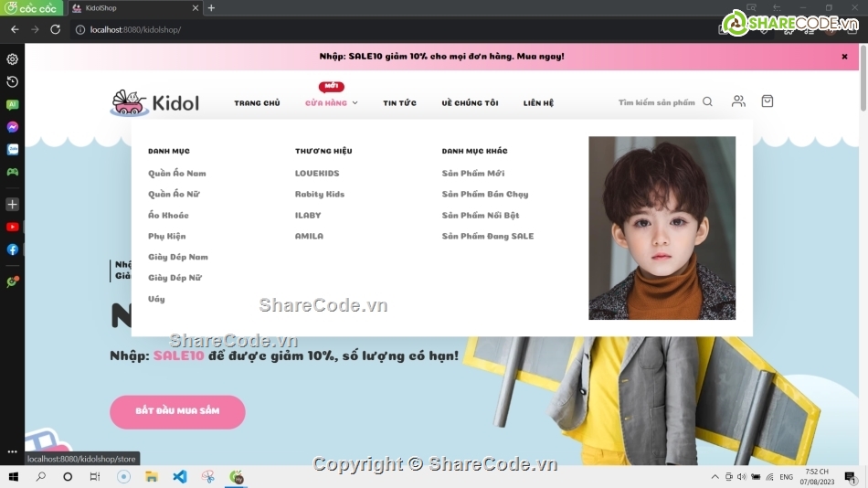The image size is (868, 488).
Task: Open Windows Start menu
Action: (x=14, y=477)
